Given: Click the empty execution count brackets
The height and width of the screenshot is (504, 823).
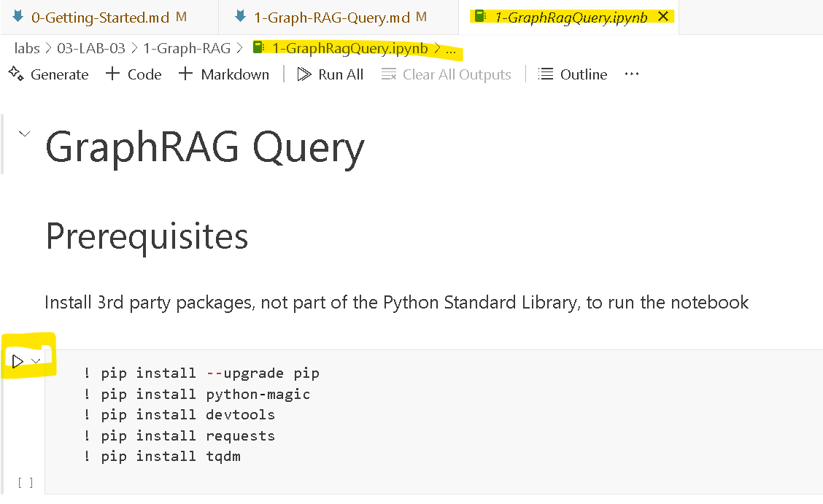Looking at the screenshot, I should click(26, 483).
